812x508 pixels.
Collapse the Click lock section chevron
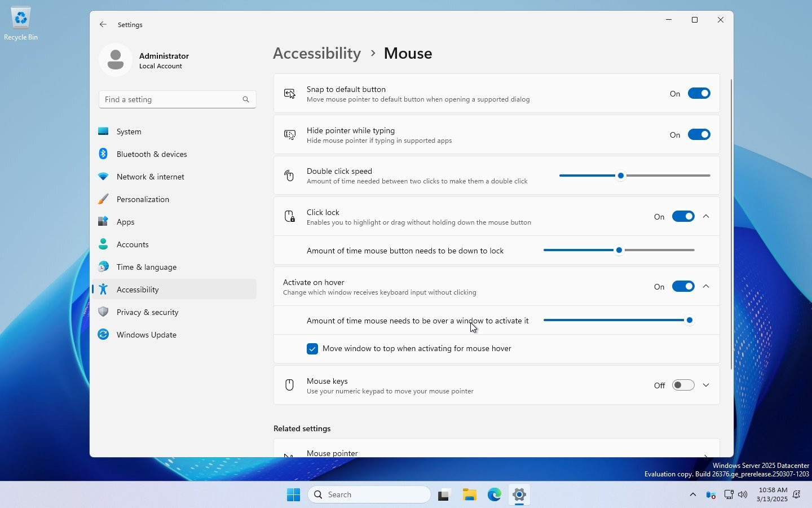coord(706,217)
